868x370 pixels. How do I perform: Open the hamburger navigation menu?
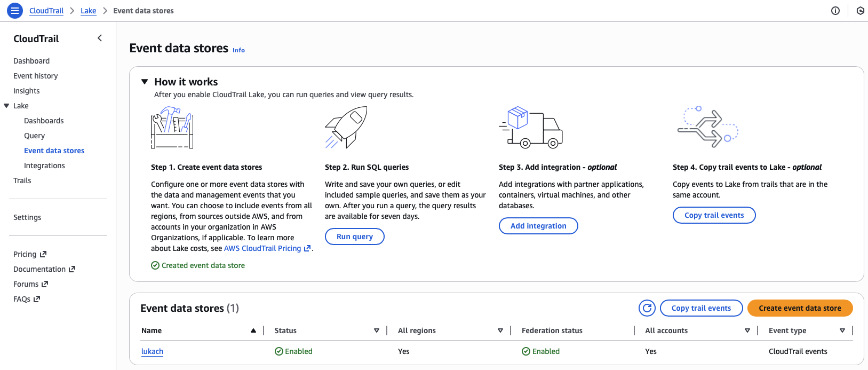pos(15,11)
